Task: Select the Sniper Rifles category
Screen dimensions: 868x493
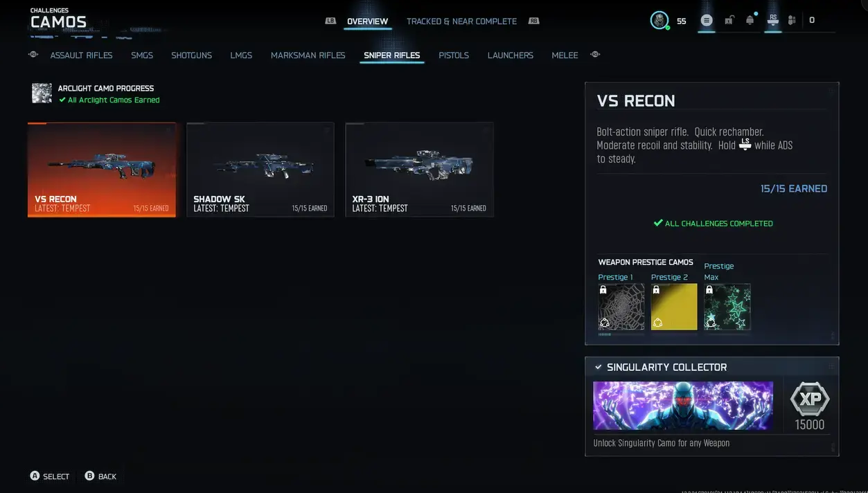Action: 392,55
